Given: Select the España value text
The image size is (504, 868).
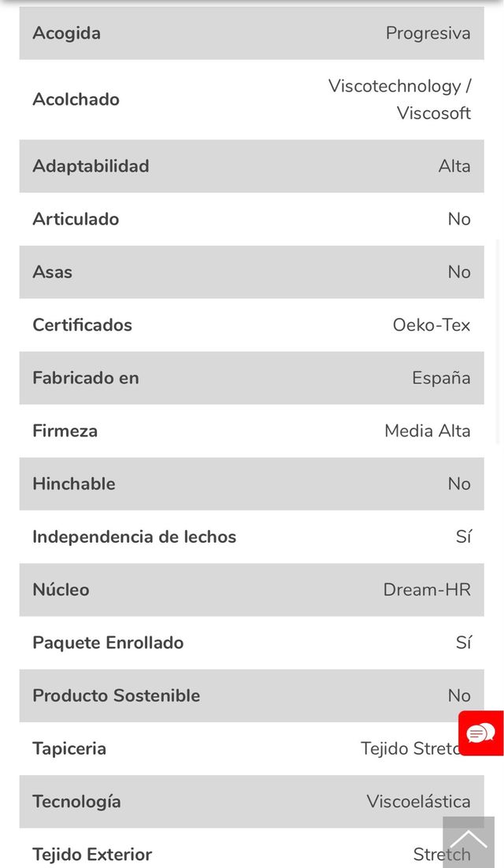Looking at the screenshot, I should pyautogui.click(x=441, y=378).
